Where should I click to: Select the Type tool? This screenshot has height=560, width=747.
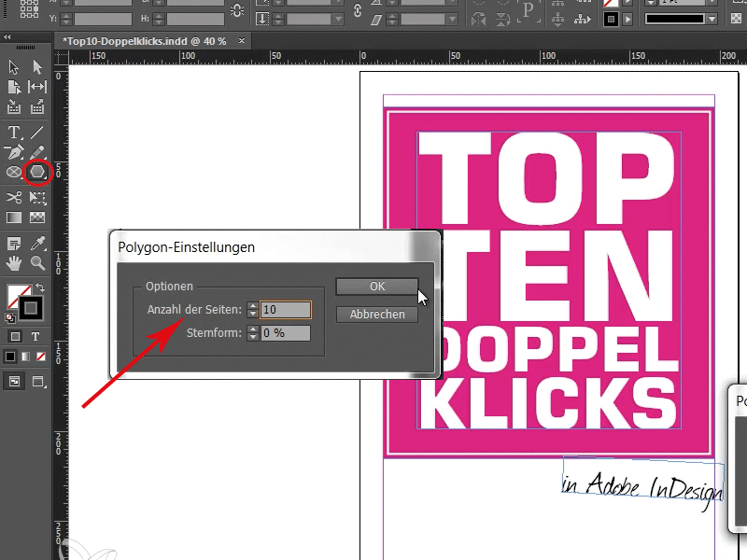tap(14, 132)
